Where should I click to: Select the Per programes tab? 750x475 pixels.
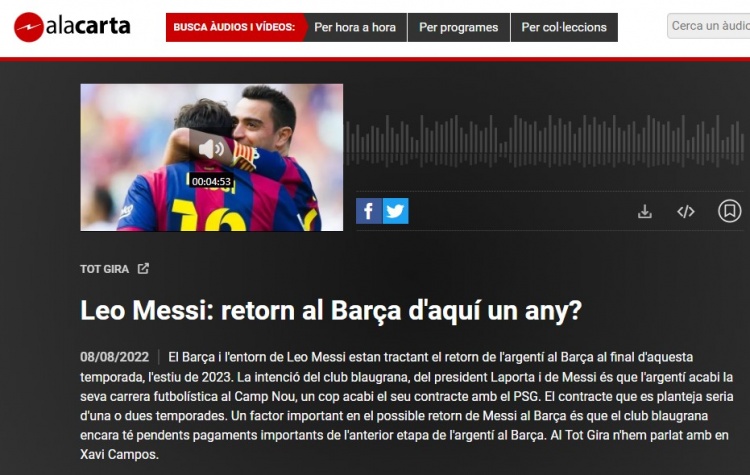(x=459, y=27)
